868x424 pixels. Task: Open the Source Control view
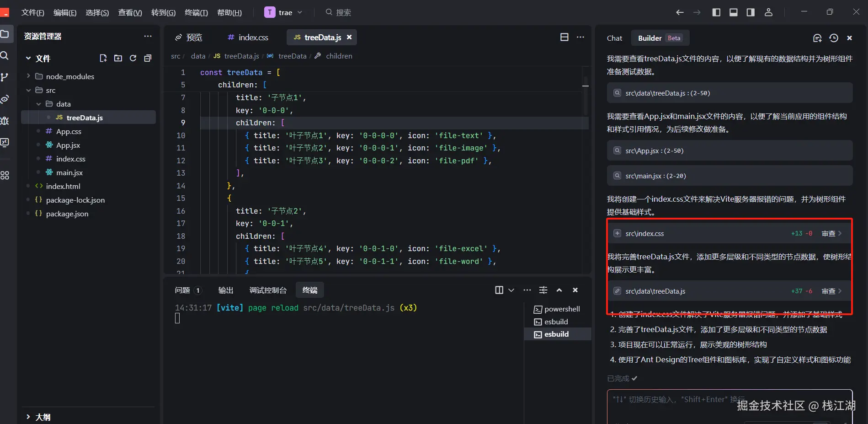[5, 77]
